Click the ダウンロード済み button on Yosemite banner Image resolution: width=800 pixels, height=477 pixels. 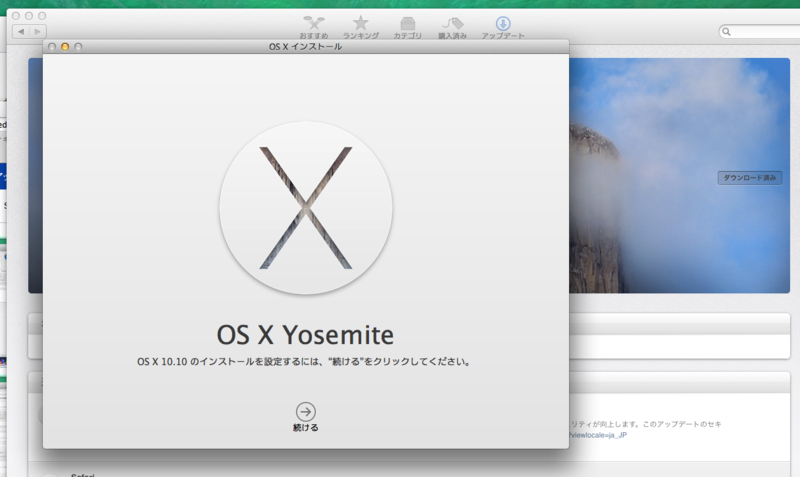point(749,178)
